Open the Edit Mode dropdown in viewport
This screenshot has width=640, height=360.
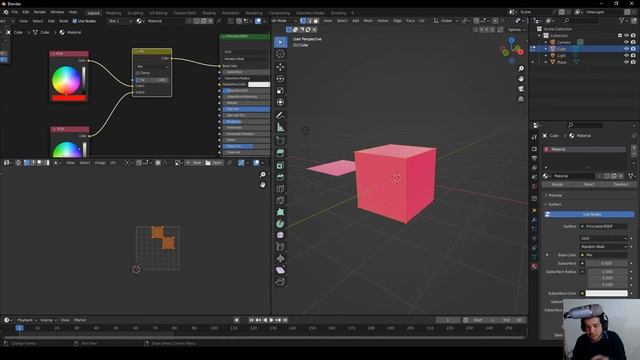tap(284, 21)
